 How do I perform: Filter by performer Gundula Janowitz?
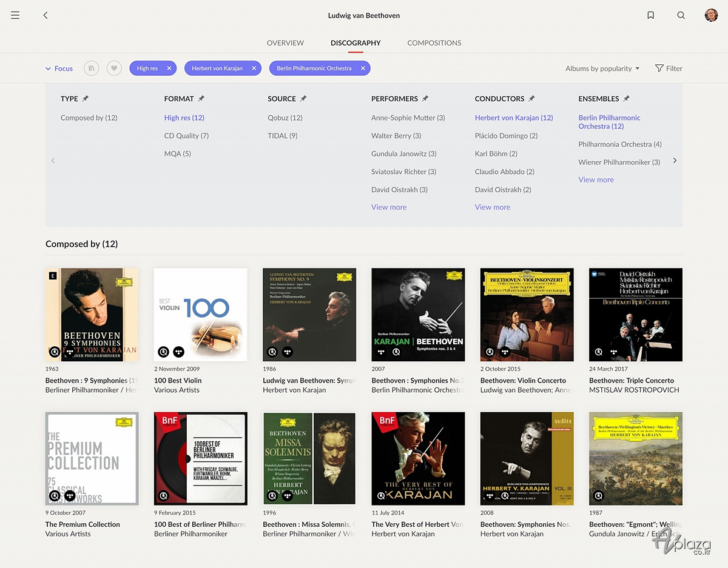404,154
